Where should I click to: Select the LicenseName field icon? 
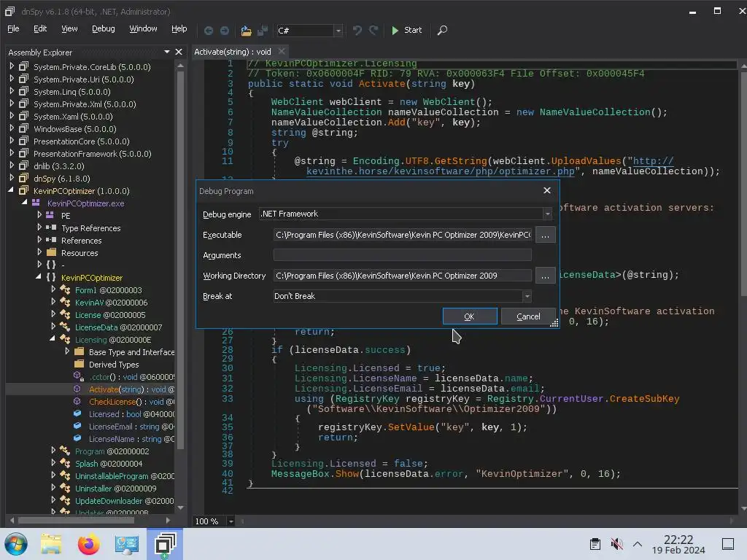tap(77, 438)
